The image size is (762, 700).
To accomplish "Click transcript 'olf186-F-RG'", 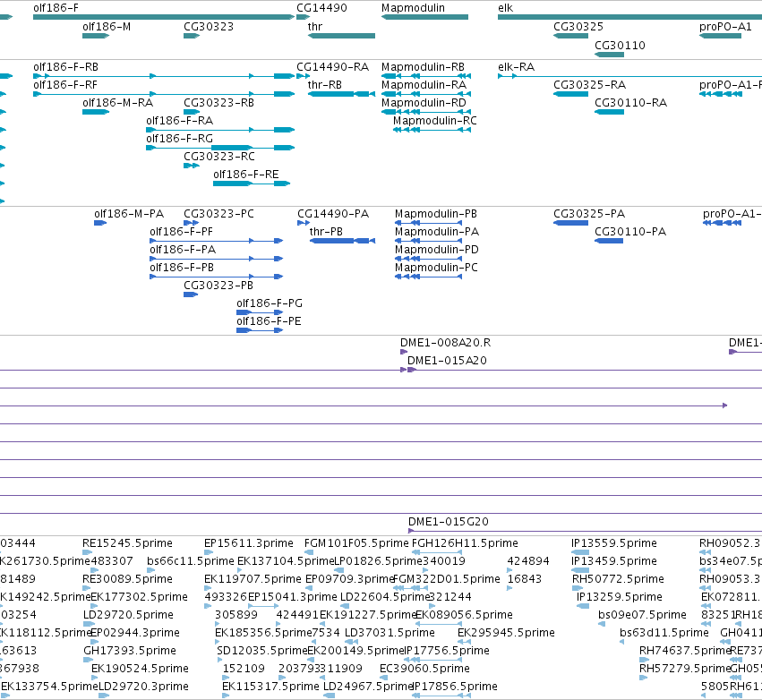I will pos(179,139).
